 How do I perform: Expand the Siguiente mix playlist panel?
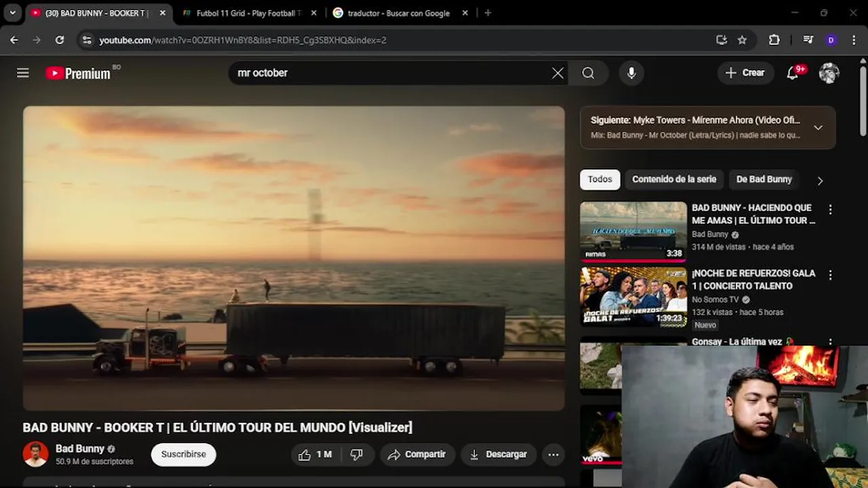coord(818,127)
